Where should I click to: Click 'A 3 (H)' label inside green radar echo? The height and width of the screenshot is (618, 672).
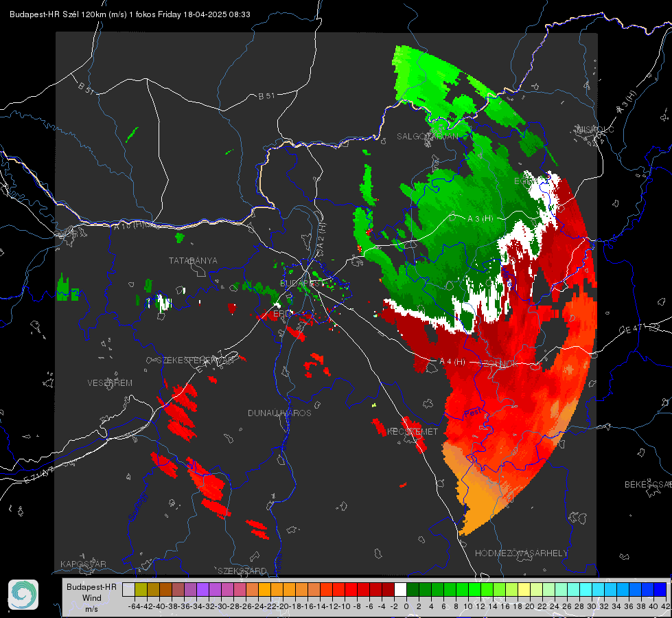[x=480, y=218]
